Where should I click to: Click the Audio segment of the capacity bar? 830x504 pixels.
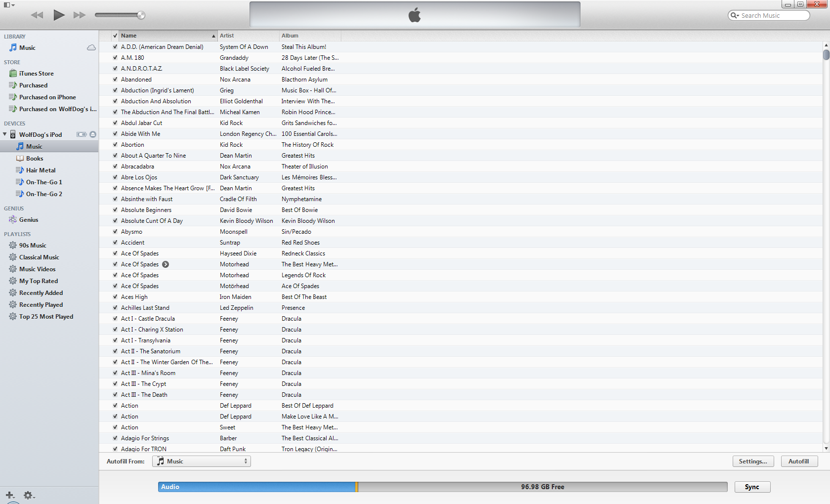pyautogui.click(x=257, y=487)
